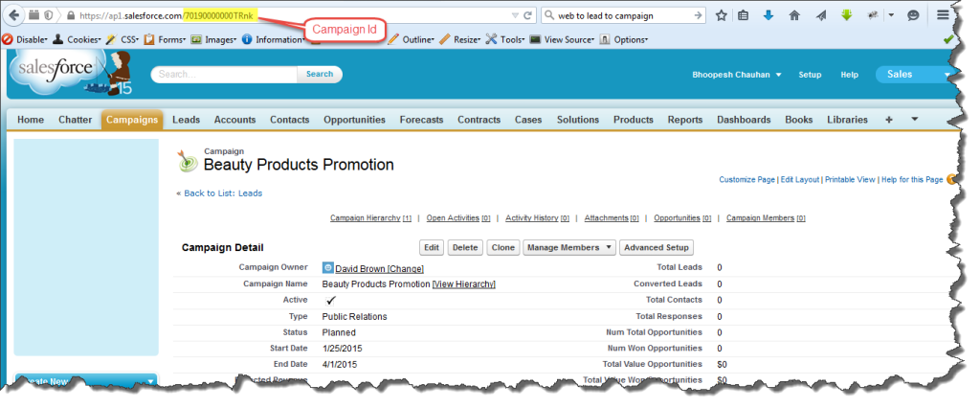
Task: Click the reload page icon
Action: [528, 16]
